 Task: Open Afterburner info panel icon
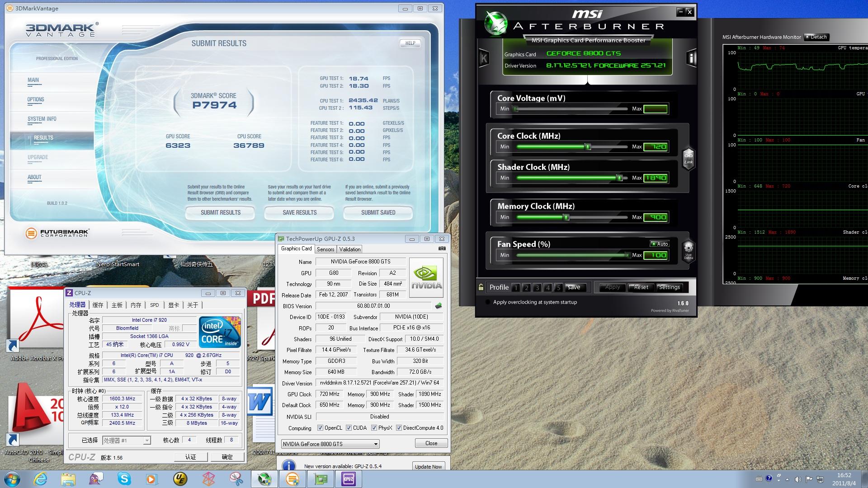click(691, 58)
